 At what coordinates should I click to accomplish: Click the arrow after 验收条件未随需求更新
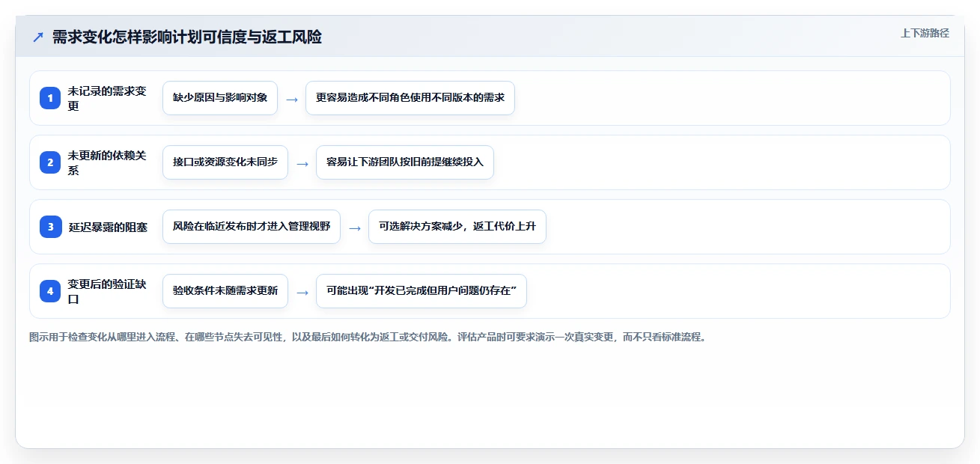pyautogui.click(x=302, y=292)
